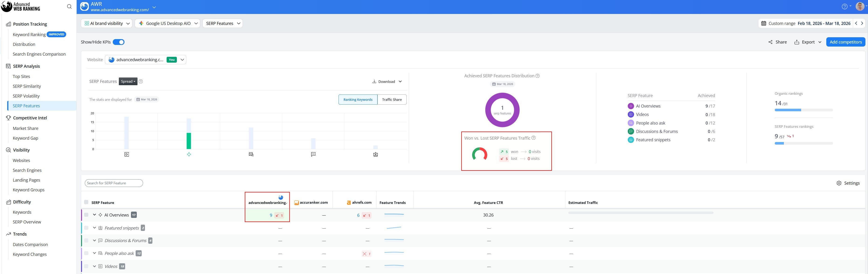Click Featured snippets teal legend icon
868x274 pixels.
tap(631, 140)
